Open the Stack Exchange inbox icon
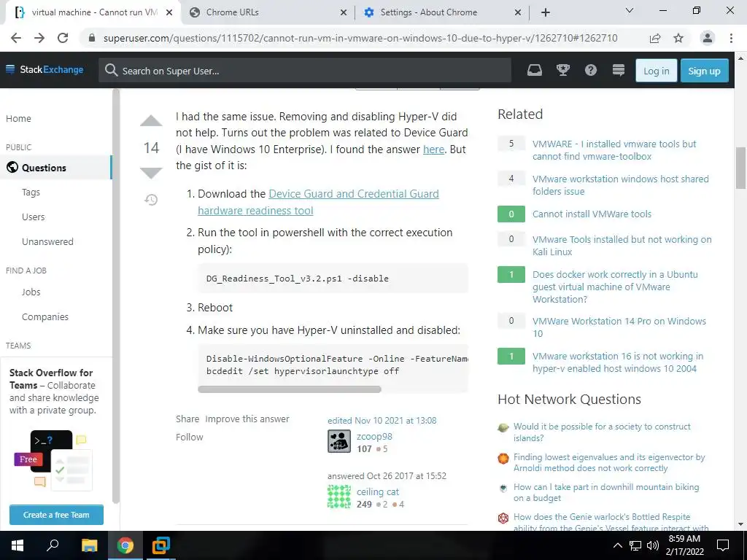 [535, 71]
